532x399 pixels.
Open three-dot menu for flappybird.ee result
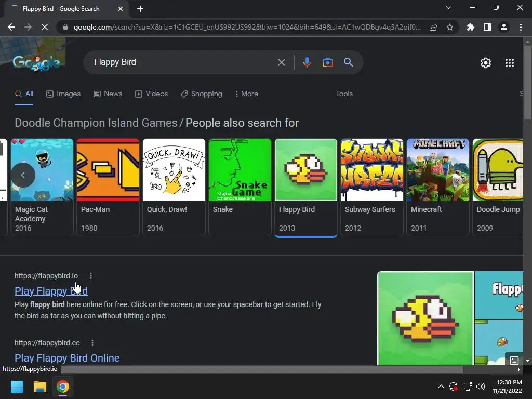click(92, 343)
